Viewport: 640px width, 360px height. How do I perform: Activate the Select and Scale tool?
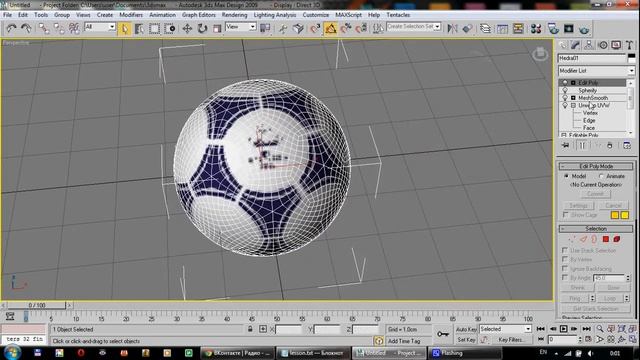tap(217, 28)
